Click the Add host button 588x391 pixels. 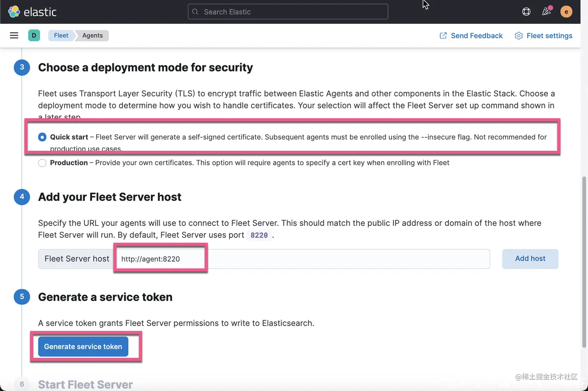point(530,259)
